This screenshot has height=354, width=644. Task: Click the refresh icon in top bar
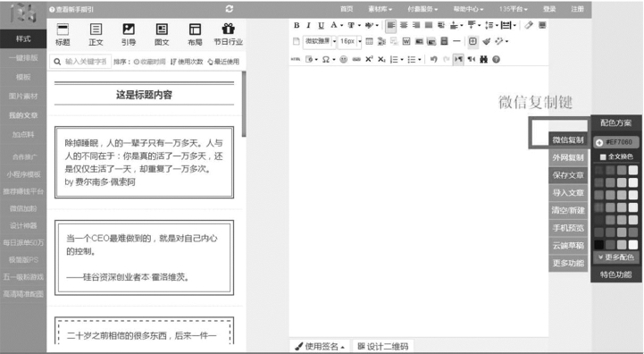pos(230,9)
